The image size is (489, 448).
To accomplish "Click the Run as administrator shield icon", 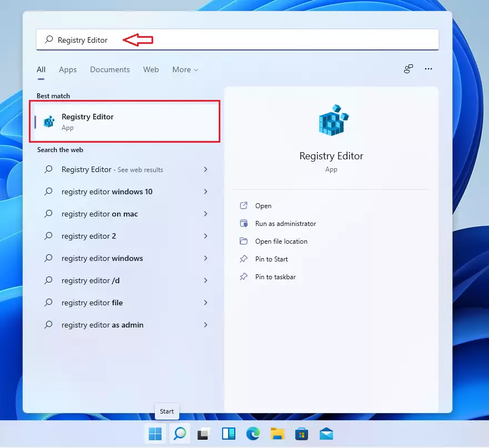I will [244, 223].
